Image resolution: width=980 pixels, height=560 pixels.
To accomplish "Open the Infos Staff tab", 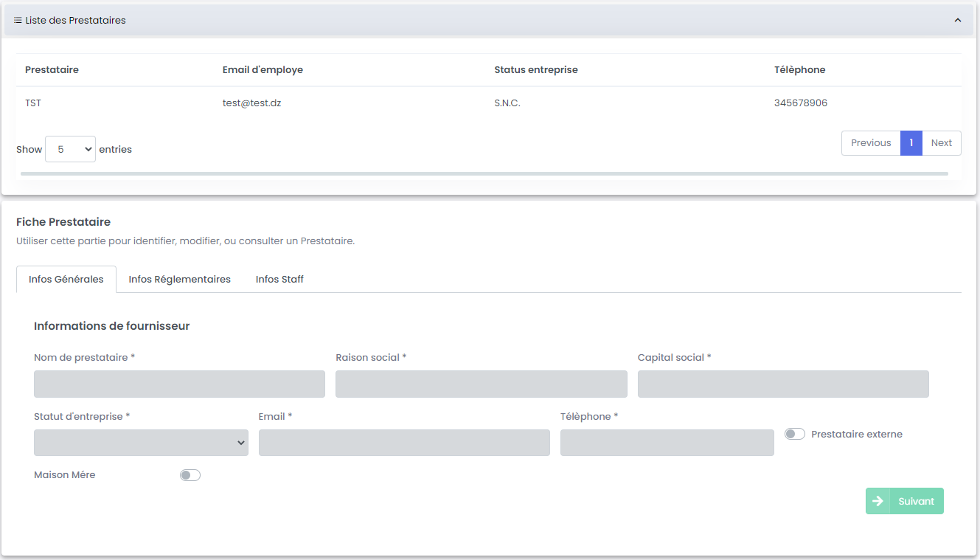I will [279, 280].
